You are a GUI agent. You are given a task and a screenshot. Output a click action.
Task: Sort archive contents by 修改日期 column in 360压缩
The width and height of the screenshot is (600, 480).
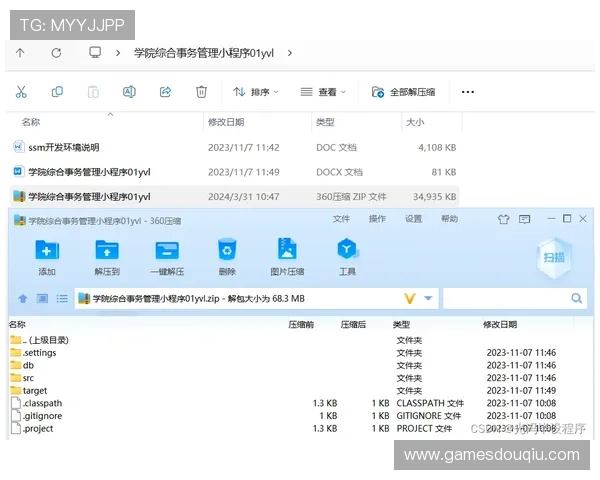[500, 325]
